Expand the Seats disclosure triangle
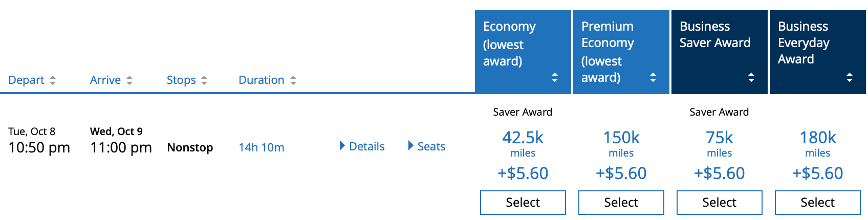Viewport: 868px width, 220px height. [x=410, y=146]
